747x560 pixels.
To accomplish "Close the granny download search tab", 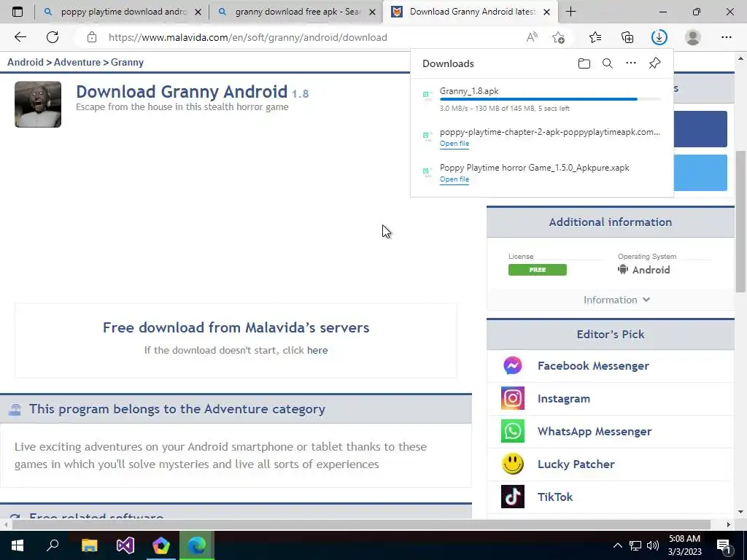I will 373,12.
